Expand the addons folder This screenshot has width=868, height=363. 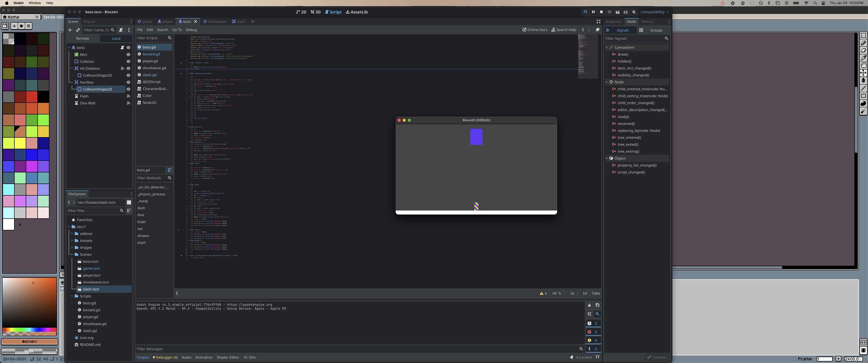(72, 234)
